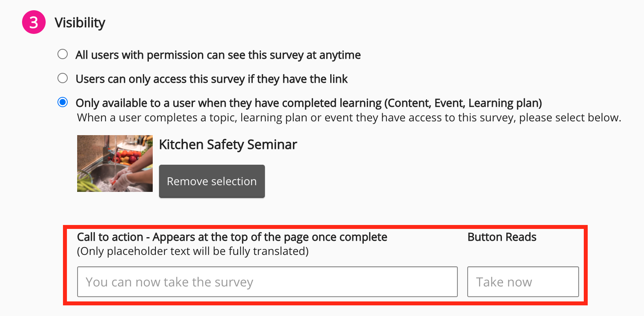Click the Kitchen Safety Seminar title
The height and width of the screenshot is (316, 644).
(x=228, y=145)
